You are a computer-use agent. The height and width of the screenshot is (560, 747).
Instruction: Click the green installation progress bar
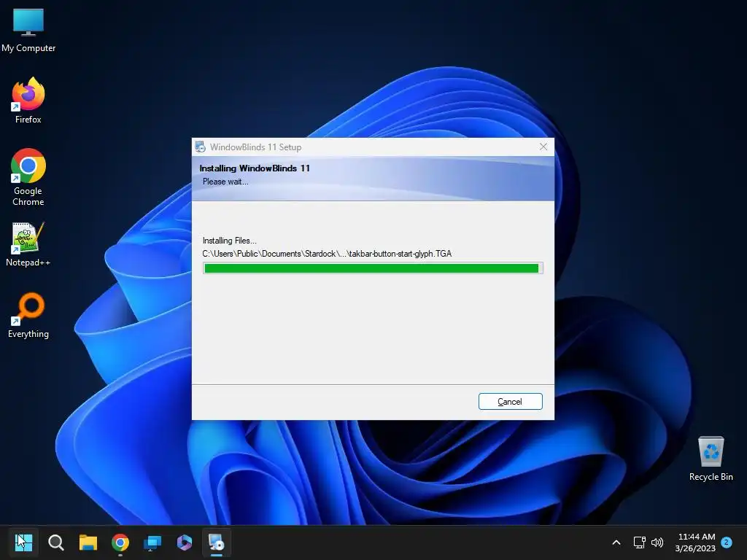pyautogui.click(x=373, y=268)
